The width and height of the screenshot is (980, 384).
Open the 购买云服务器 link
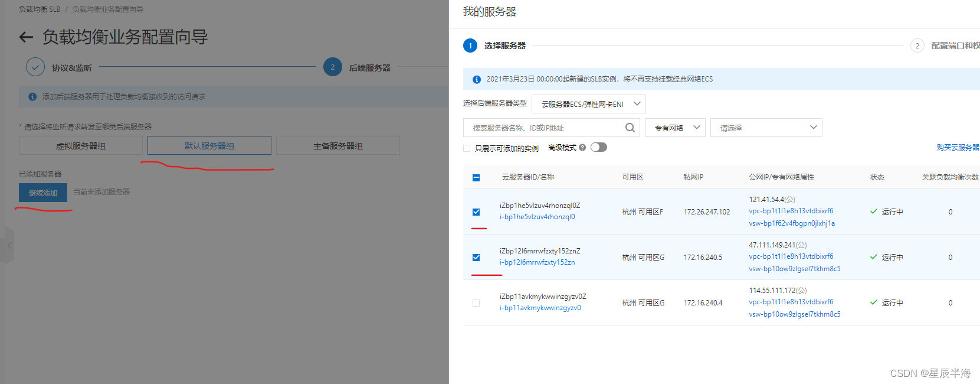[957, 148]
